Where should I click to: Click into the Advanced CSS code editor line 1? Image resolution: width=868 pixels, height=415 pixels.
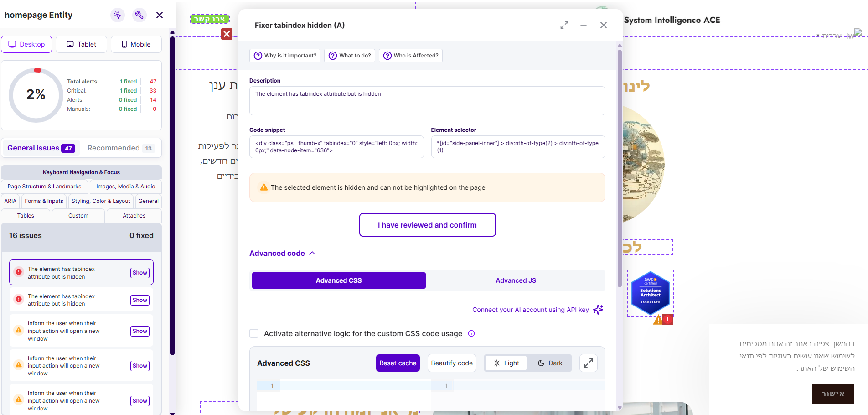coord(356,386)
